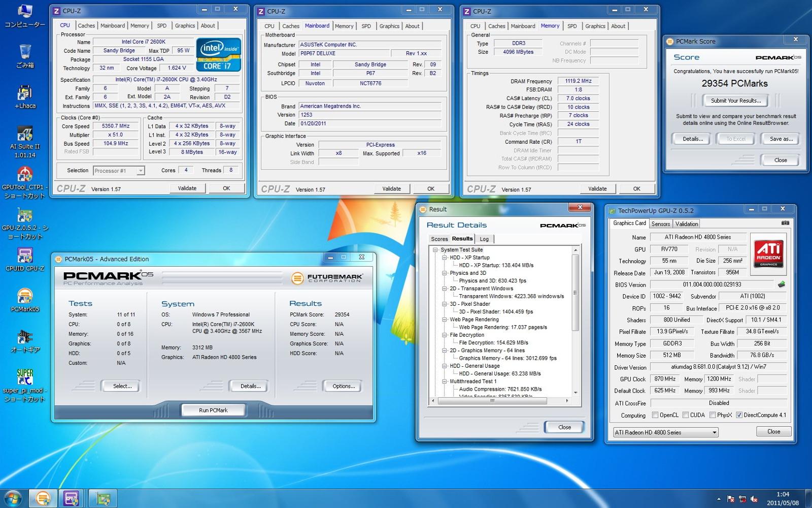Image resolution: width=812 pixels, height=508 pixels.
Task: Switch to Scores tab in Result window
Action: pos(439,239)
